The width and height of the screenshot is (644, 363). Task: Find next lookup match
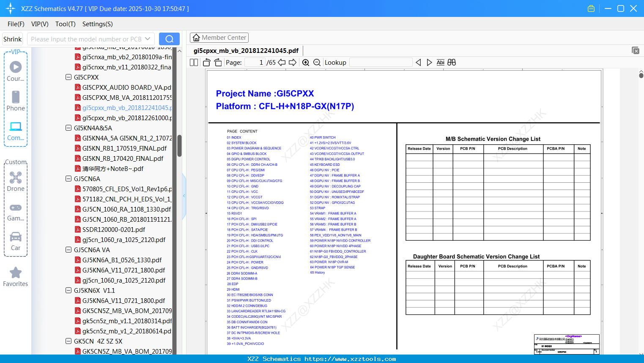429,63
